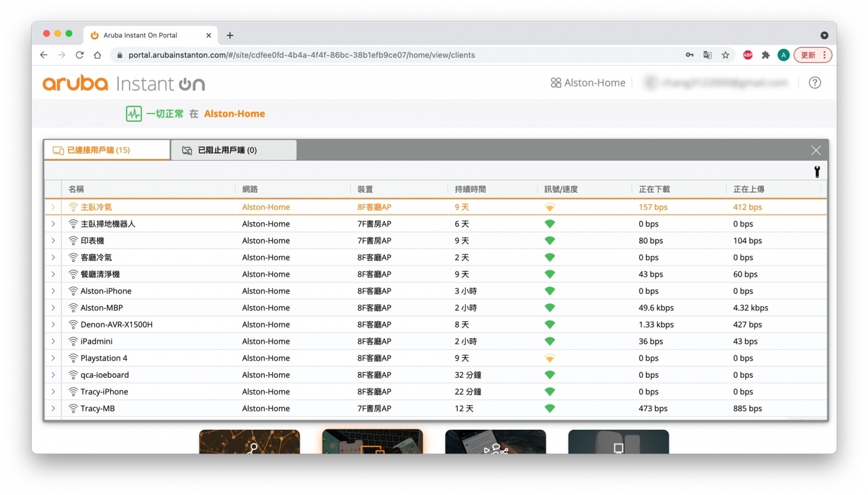Screen dimensions: 868x495
Task: Open the highlighted clients thumbnail tile
Action: pos(373,442)
